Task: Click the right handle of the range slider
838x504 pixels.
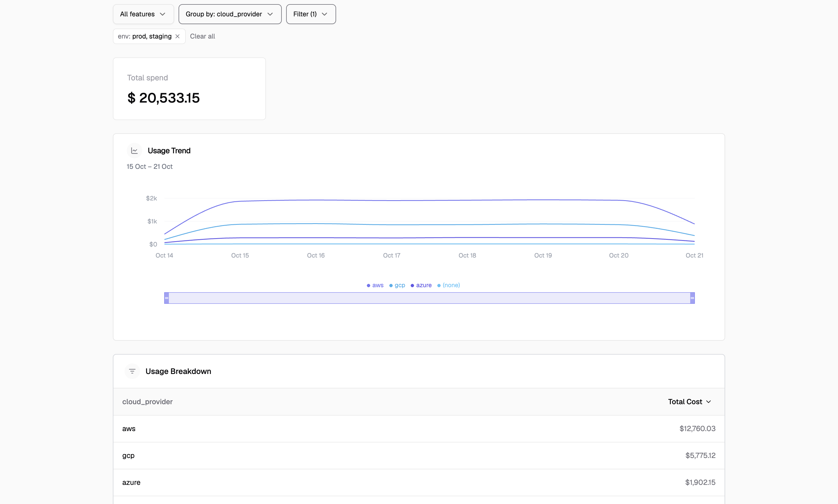Action: (692, 298)
